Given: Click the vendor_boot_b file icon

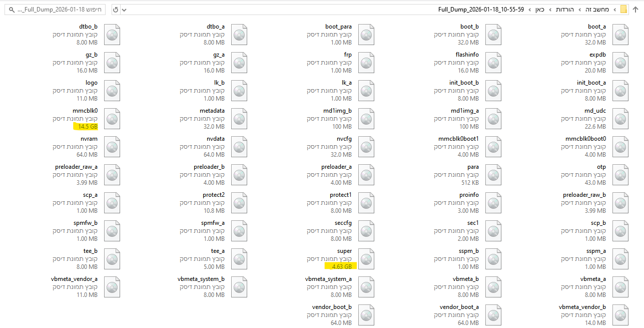Looking at the screenshot, I should 366,315.
